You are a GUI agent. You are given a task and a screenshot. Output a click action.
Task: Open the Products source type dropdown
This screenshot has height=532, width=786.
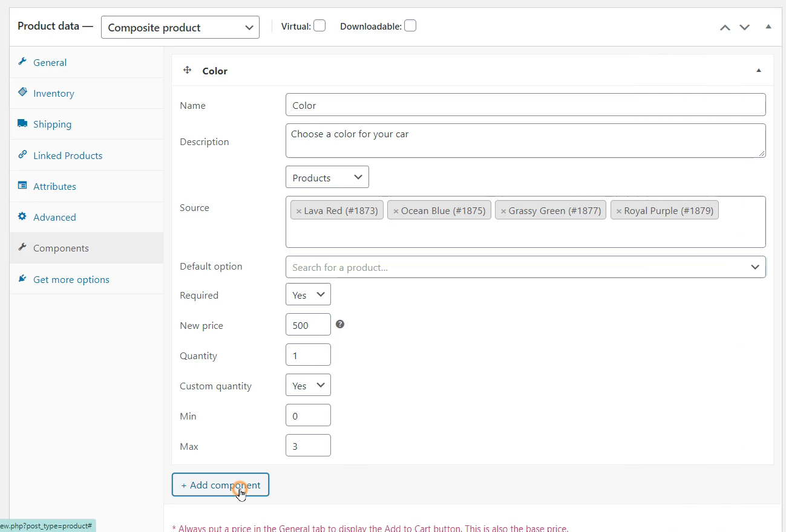click(x=327, y=177)
